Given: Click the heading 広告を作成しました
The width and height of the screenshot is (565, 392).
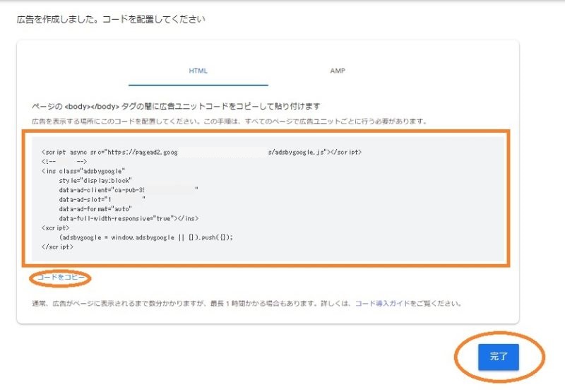Looking at the screenshot, I should click(x=111, y=19).
